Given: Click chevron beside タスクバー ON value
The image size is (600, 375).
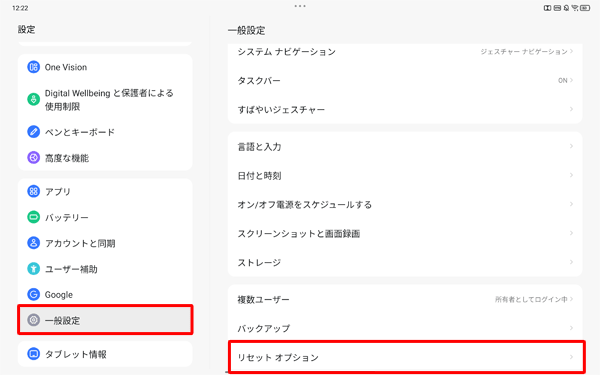Looking at the screenshot, I should [571, 80].
